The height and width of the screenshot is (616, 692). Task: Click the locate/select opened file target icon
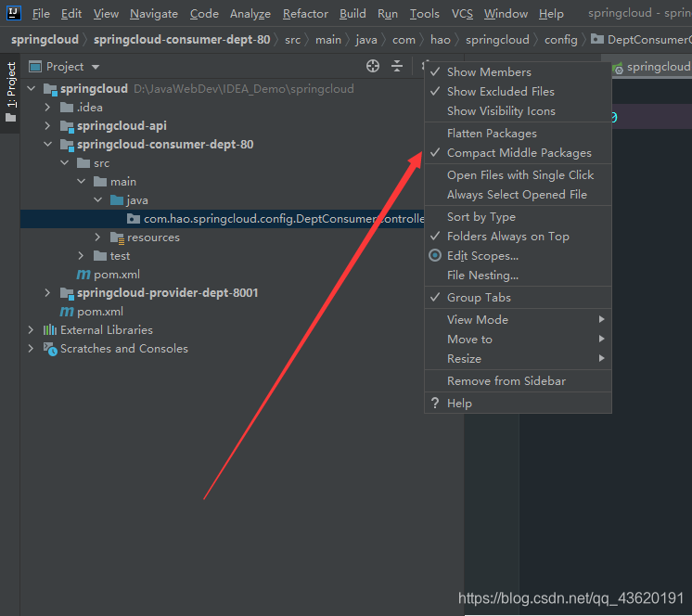(x=373, y=66)
